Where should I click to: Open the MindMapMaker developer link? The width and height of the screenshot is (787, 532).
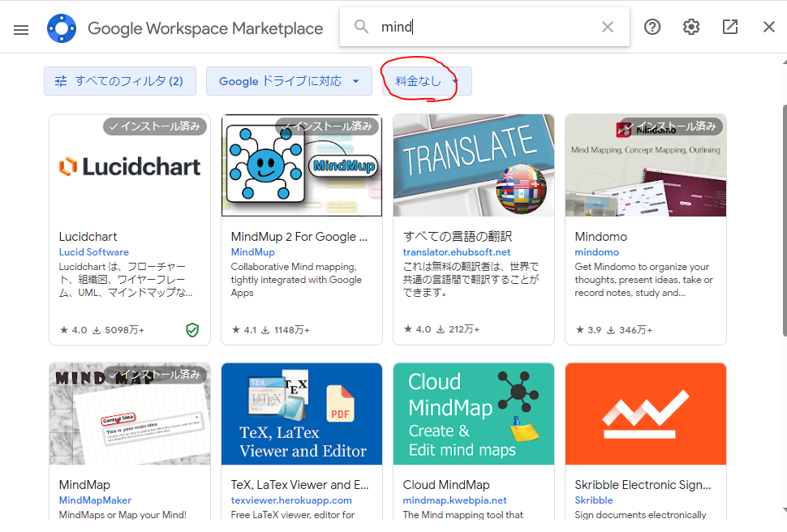click(x=95, y=500)
